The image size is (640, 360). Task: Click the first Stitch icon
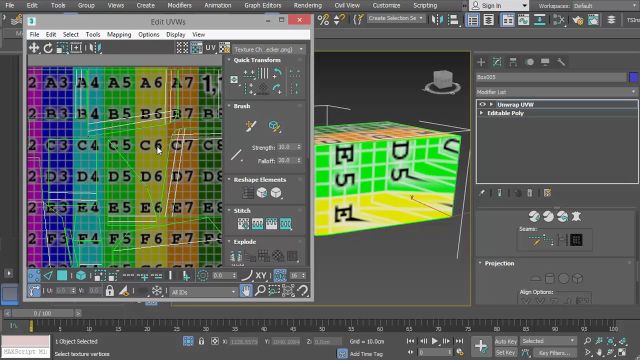(243, 224)
